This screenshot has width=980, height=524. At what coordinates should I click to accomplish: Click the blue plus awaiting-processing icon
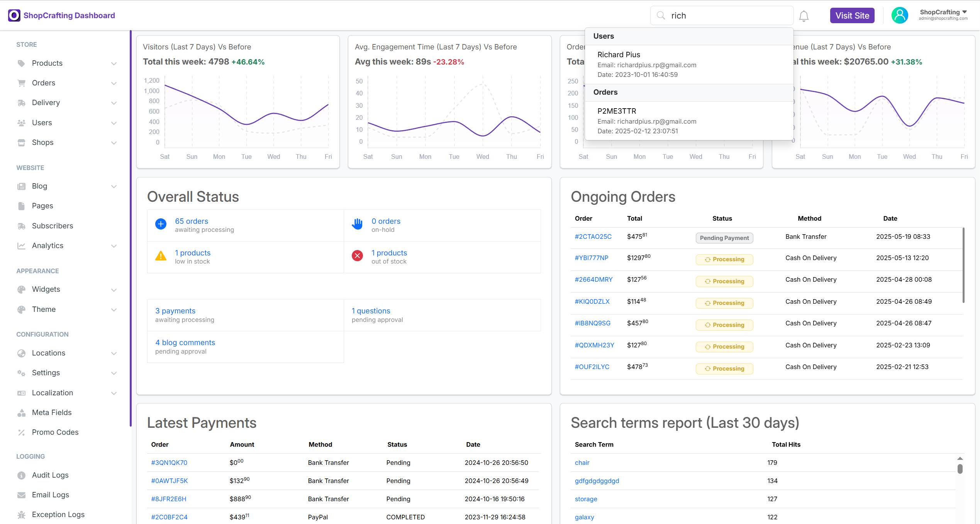pos(161,224)
